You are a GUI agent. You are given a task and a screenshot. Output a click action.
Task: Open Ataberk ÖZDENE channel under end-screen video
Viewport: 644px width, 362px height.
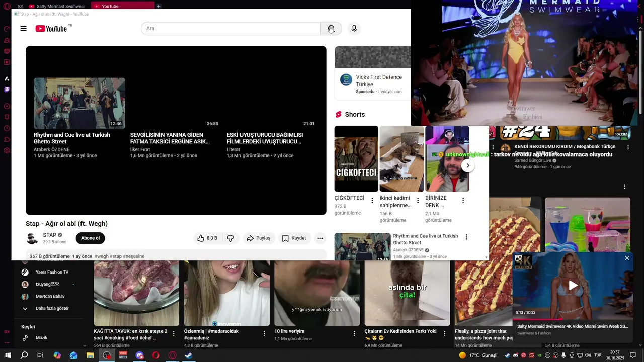(51, 149)
